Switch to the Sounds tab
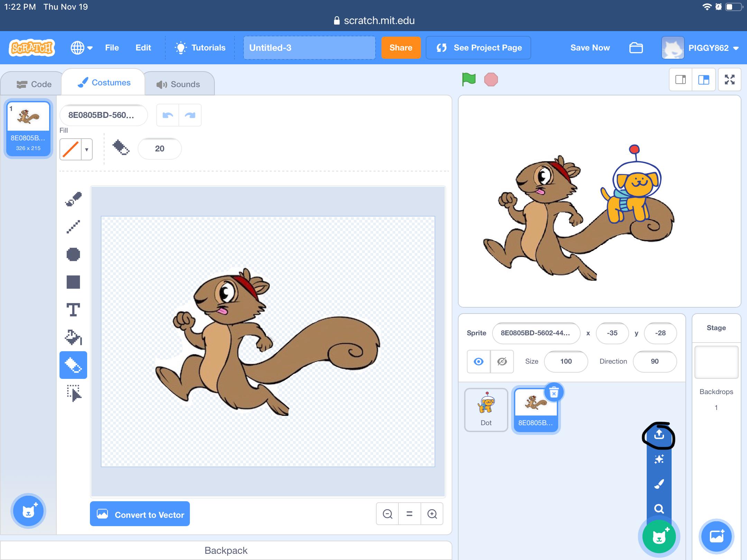Image resolution: width=747 pixels, height=560 pixels. click(x=178, y=84)
